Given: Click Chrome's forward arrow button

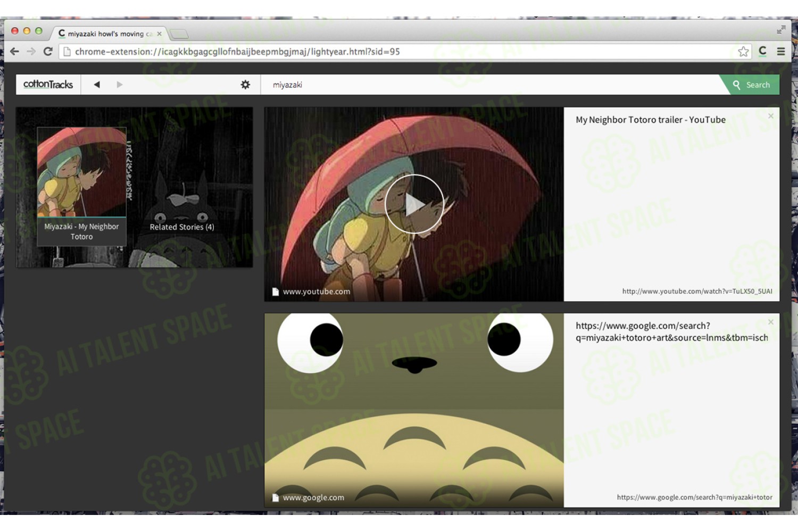Looking at the screenshot, I should coord(31,52).
